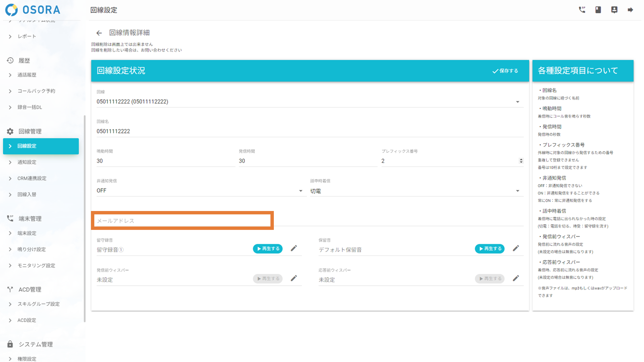Viewport: 644px width, 362px height.
Task: Play the 留守録音 voicemail recording
Action: tap(268, 249)
